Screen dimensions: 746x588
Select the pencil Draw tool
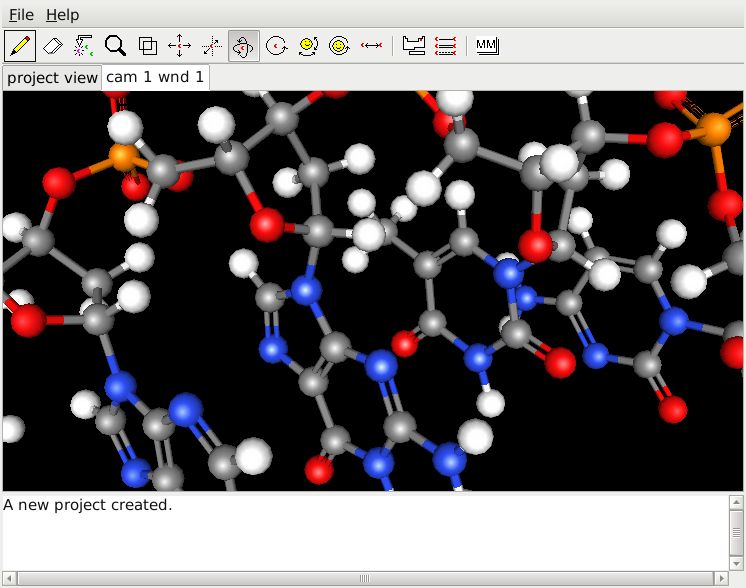[x=20, y=46]
